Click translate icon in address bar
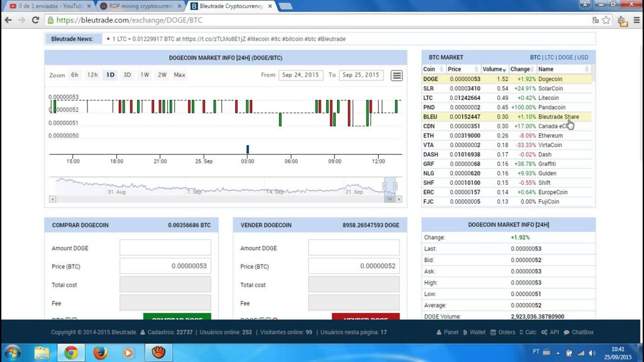The width and height of the screenshot is (644, 362). coord(595,20)
